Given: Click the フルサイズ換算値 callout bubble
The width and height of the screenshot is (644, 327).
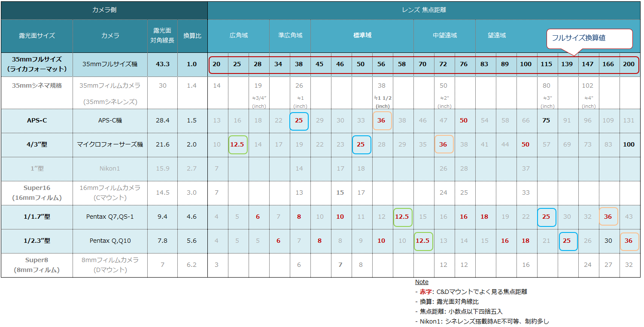Looking at the screenshot, I should coord(589,38).
